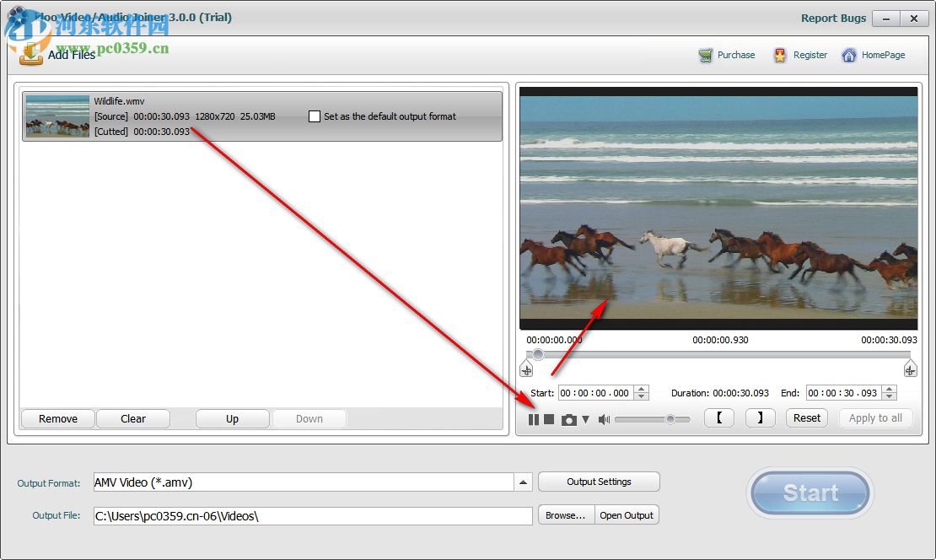
Task: Click the Output File path field
Action: click(x=313, y=516)
